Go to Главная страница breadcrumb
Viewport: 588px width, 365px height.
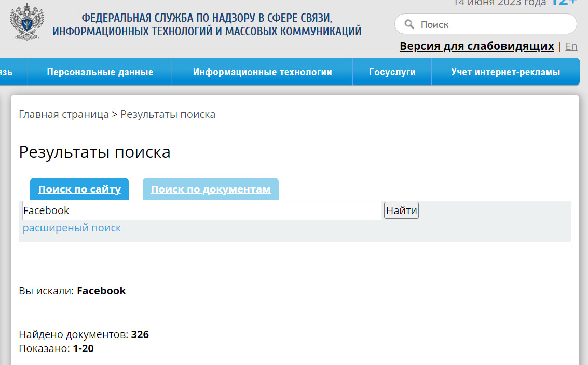pos(64,114)
